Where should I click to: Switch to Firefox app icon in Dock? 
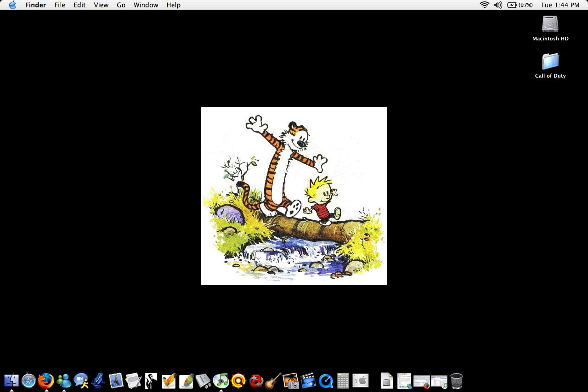[x=46, y=381]
